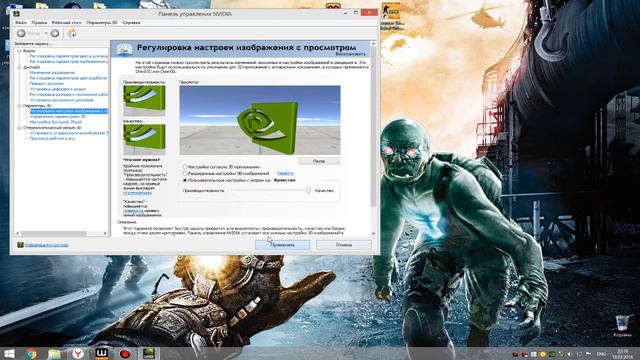Open 'Просмотр рейтинга игр' task
640x360 pixels.
52,138
